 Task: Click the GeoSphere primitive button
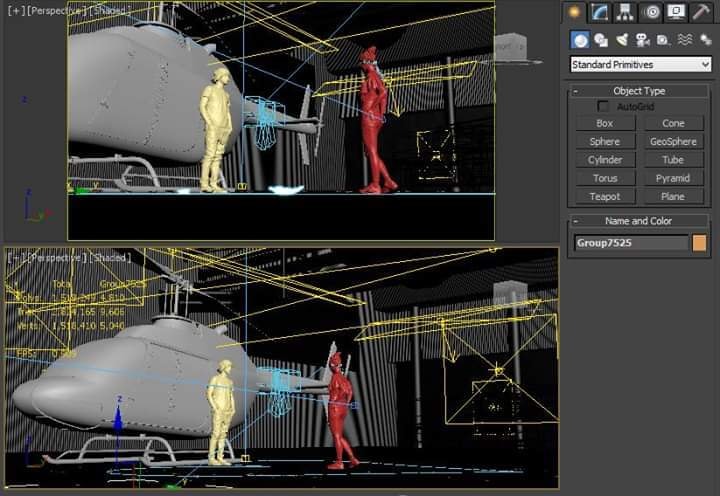pyautogui.click(x=673, y=141)
